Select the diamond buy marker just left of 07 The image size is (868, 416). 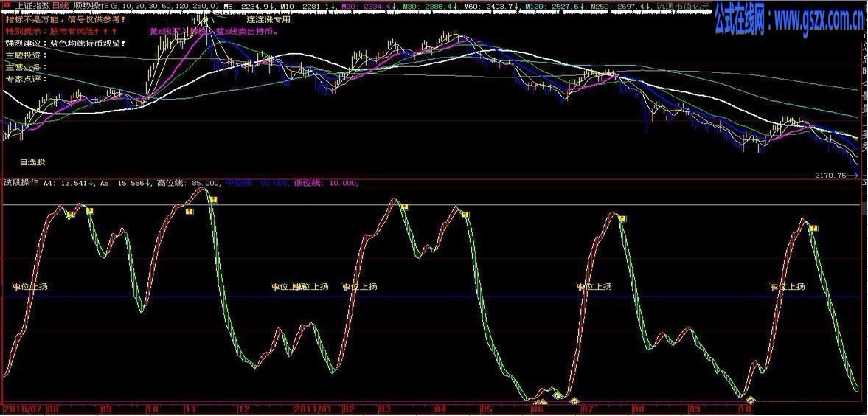[x=573, y=401]
